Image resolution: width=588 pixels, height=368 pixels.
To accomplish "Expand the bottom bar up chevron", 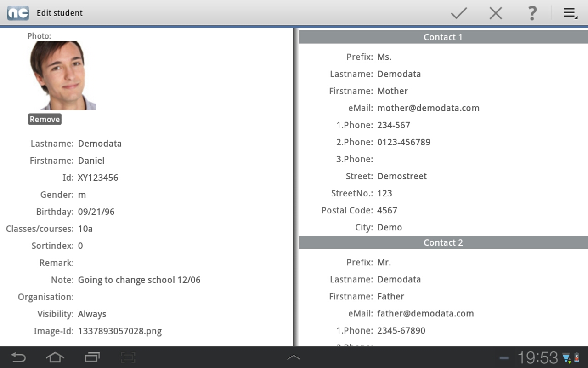I will 294,357.
